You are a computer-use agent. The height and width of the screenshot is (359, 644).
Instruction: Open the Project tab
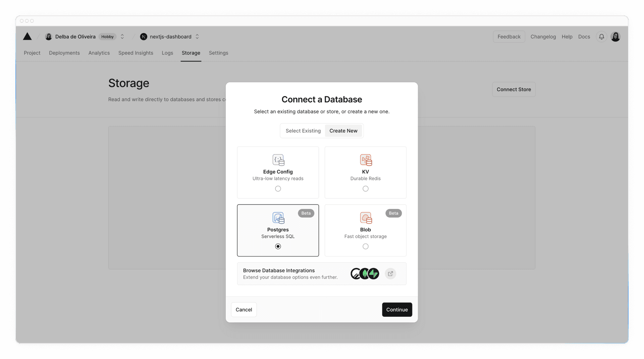[32, 53]
